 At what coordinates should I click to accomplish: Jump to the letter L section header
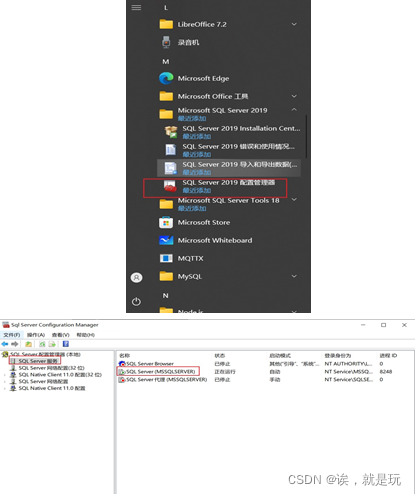point(166,7)
